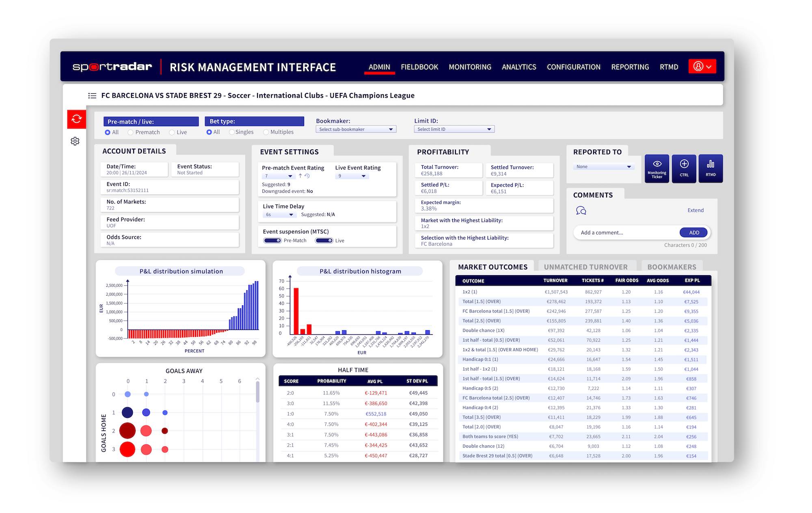Select the Live radio under Pre-match / live
Viewport: 812px width, 513px height.
(172, 132)
